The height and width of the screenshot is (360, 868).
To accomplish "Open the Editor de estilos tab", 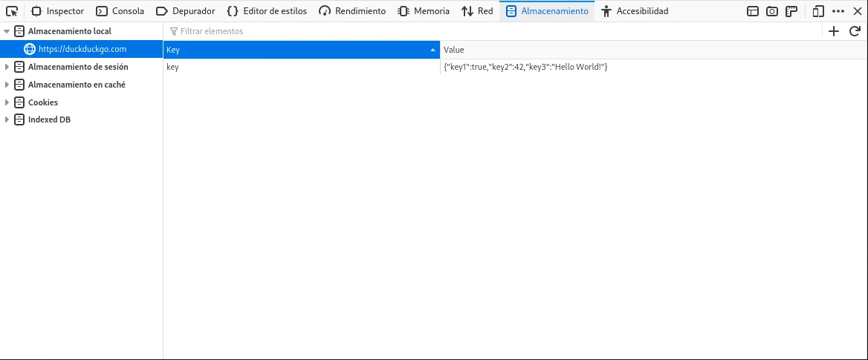I will [x=267, y=11].
